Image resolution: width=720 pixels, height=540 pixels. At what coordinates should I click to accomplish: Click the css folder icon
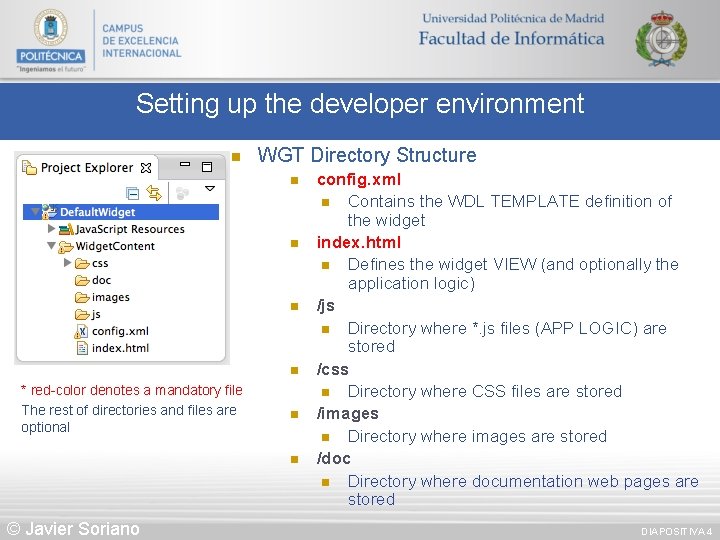coord(82,264)
